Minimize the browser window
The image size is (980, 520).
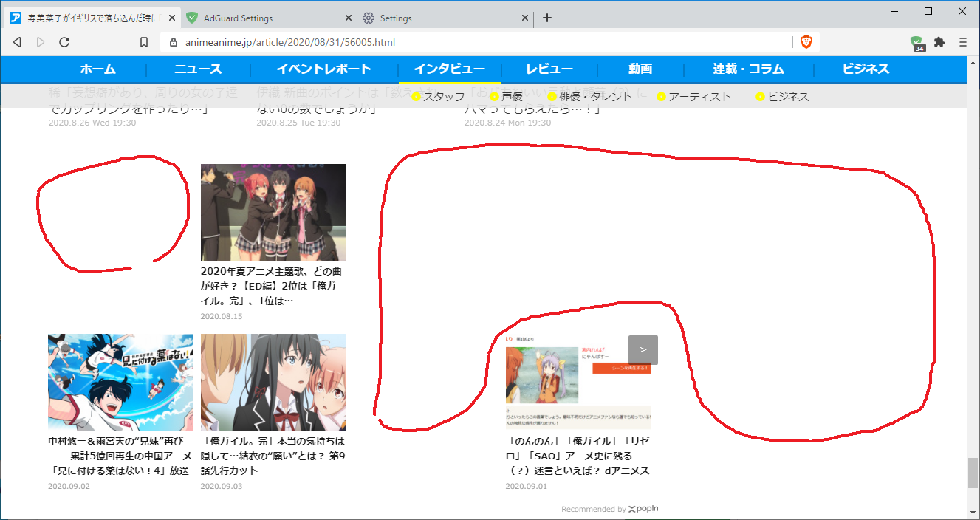[894, 10]
